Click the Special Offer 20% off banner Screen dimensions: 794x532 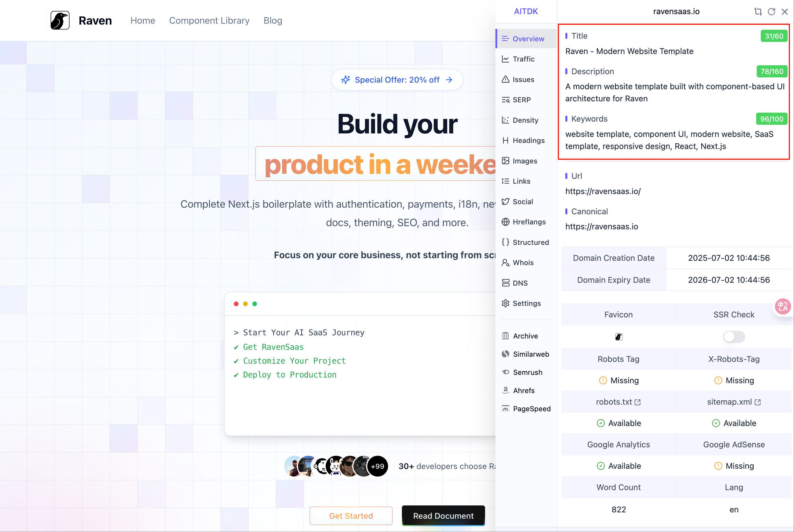(397, 80)
